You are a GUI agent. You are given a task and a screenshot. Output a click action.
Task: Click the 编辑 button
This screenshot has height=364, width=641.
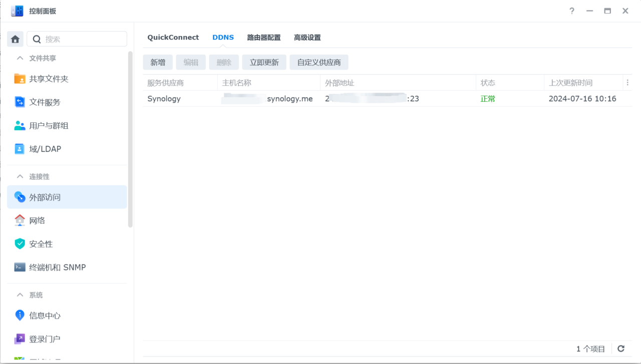[x=191, y=63]
